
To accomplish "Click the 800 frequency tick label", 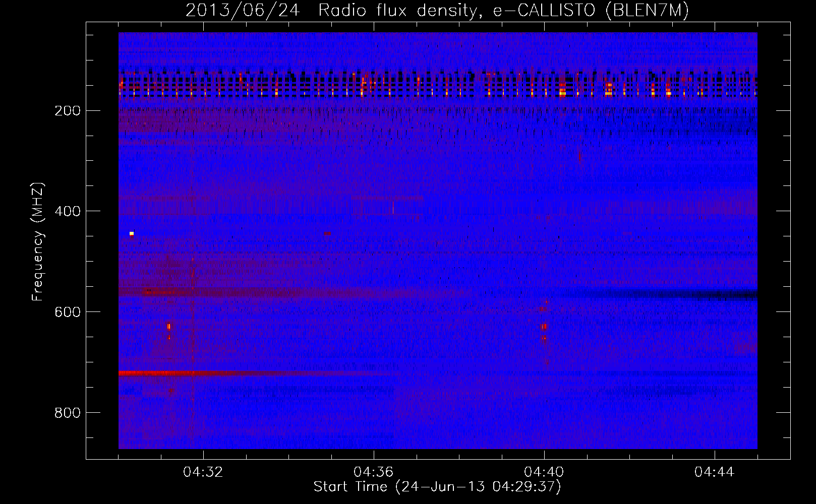I will [68, 413].
